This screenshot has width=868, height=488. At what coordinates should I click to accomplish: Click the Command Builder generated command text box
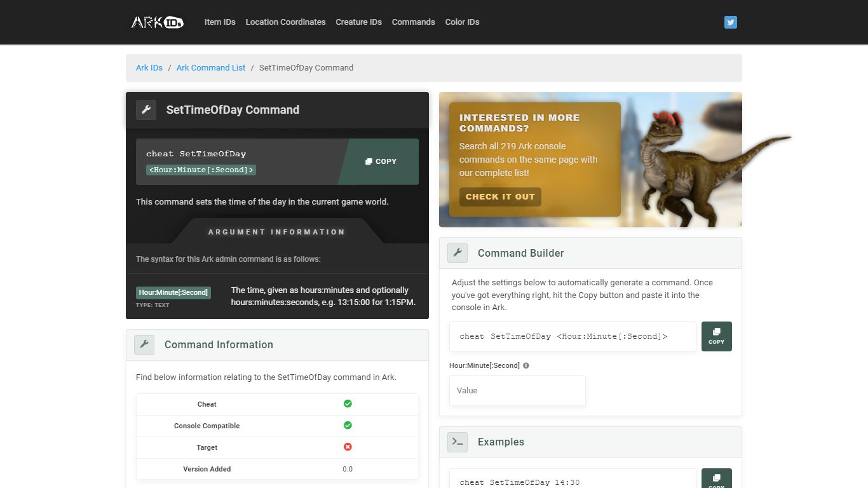573,336
